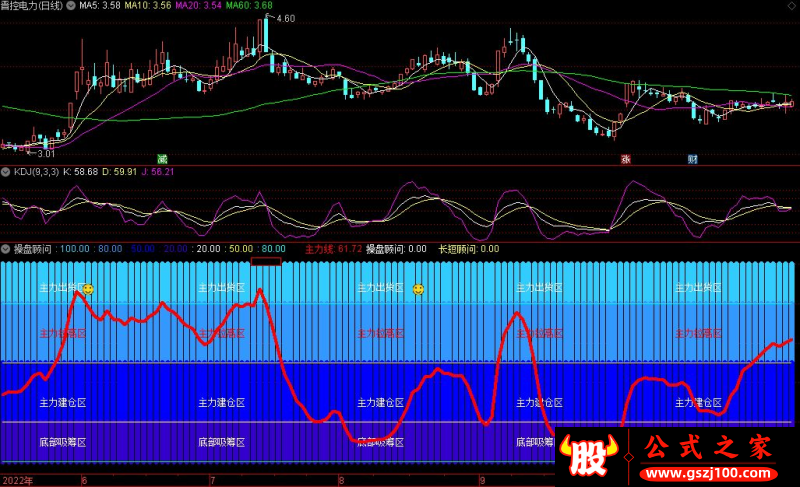
Task: Click the 操盘顾问 indicator name label
Action: (x=33, y=249)
